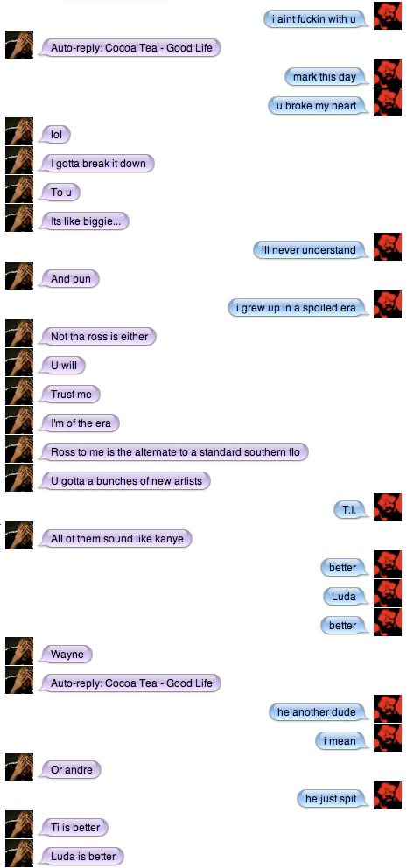Viewport: 407px width, 868px height.
Task: Click the avatar beside the 'T.I.' bubble
Action: point(388,507)
